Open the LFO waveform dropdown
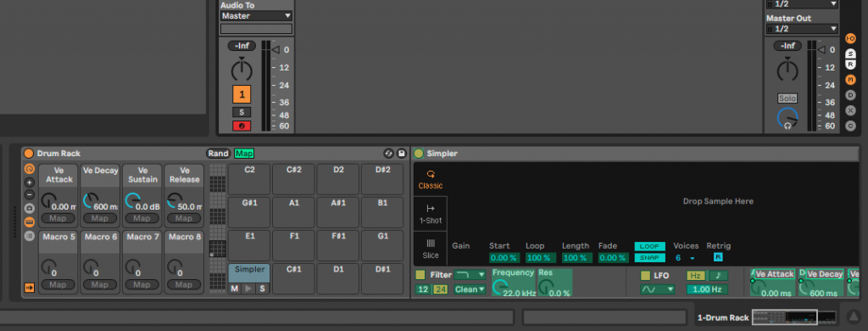 click(658, 289)
